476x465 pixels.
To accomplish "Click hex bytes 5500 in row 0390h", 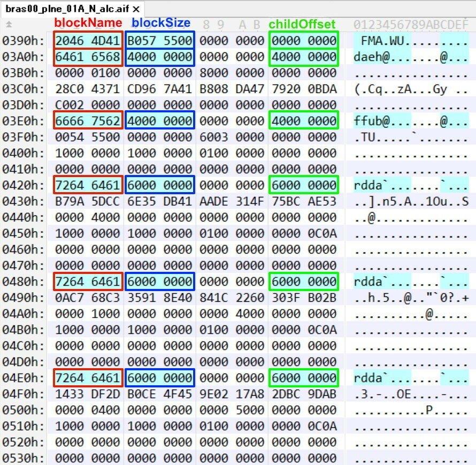I will tap(178, 40).
